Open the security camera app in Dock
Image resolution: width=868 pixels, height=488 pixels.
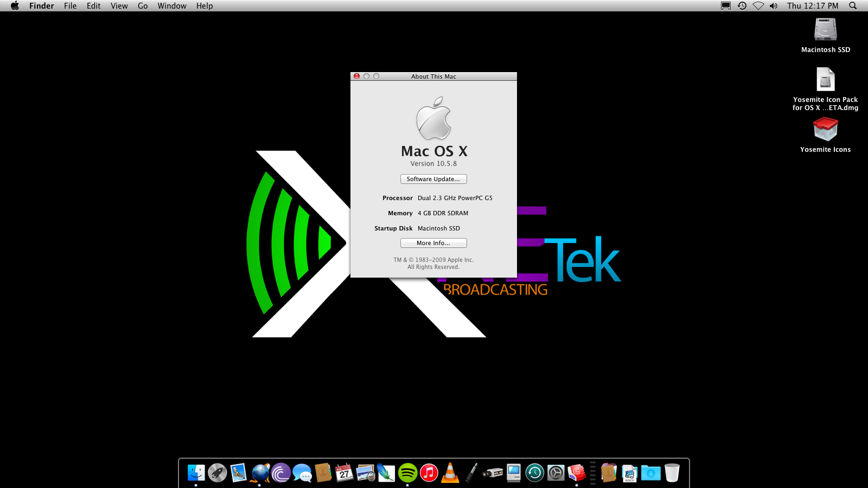[x=493, y=473]
